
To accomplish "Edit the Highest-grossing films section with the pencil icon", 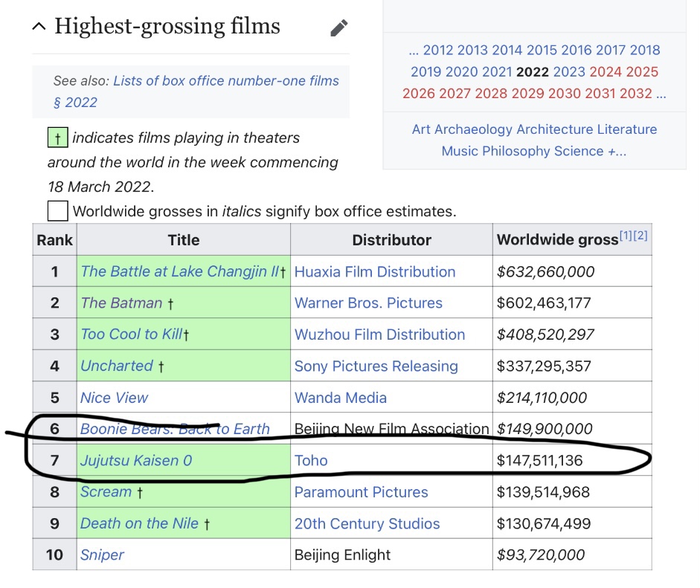I will click(x=338, y=28).
